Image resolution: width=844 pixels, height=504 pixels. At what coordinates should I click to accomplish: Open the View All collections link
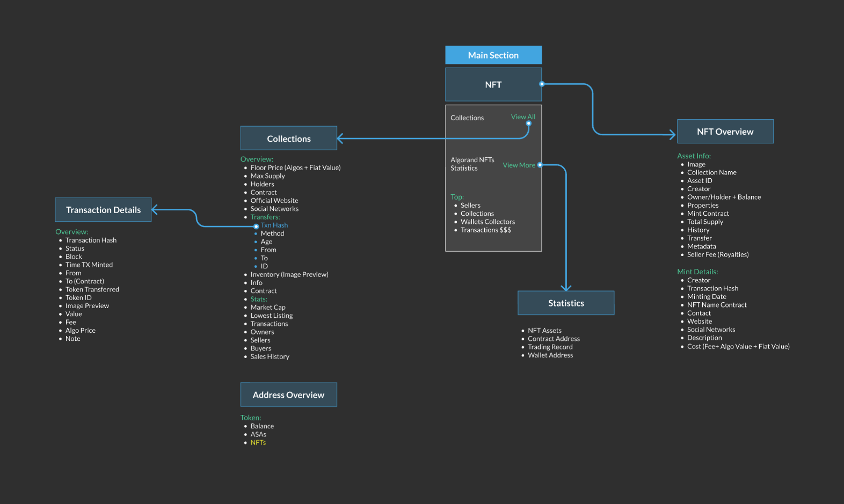(x=522, y=116)
